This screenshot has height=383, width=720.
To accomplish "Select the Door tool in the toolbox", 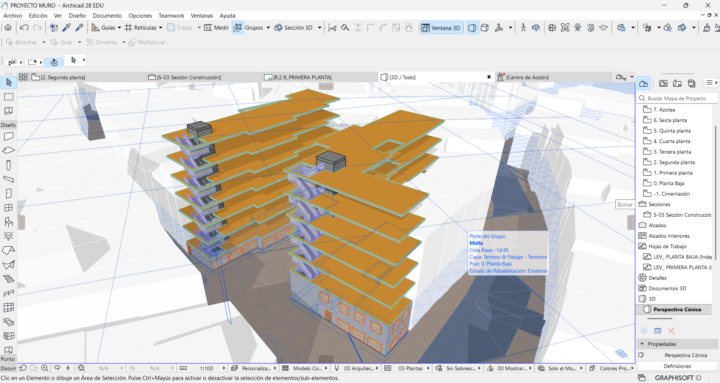I will tap(8, 193).
